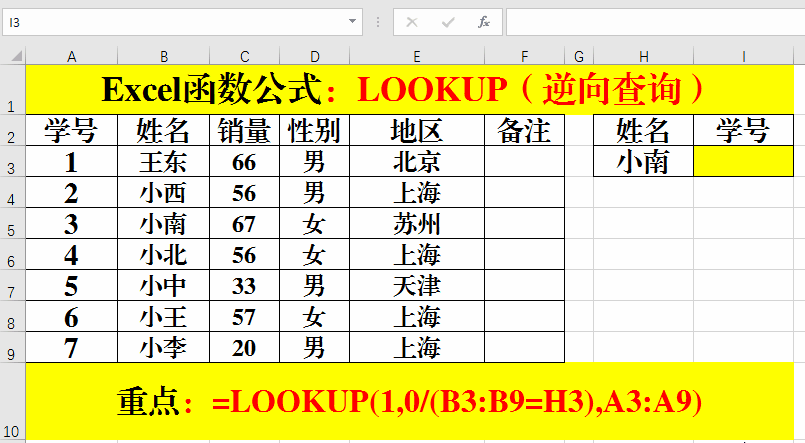Click the '学号' header in column I

coord(743,130)
